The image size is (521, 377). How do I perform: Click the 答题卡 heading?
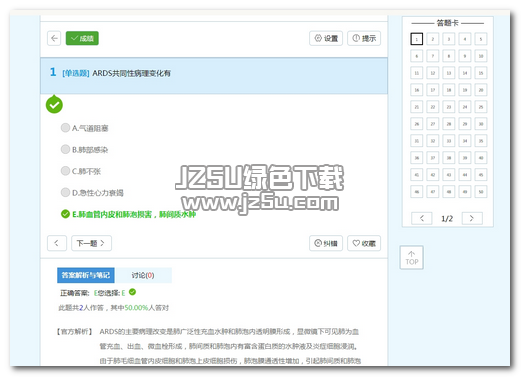pyautogui.click(x=447, y=23)
